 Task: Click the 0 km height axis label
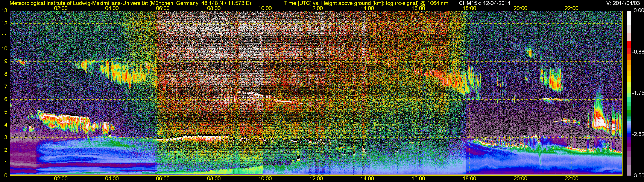click(x=6, y=176)
